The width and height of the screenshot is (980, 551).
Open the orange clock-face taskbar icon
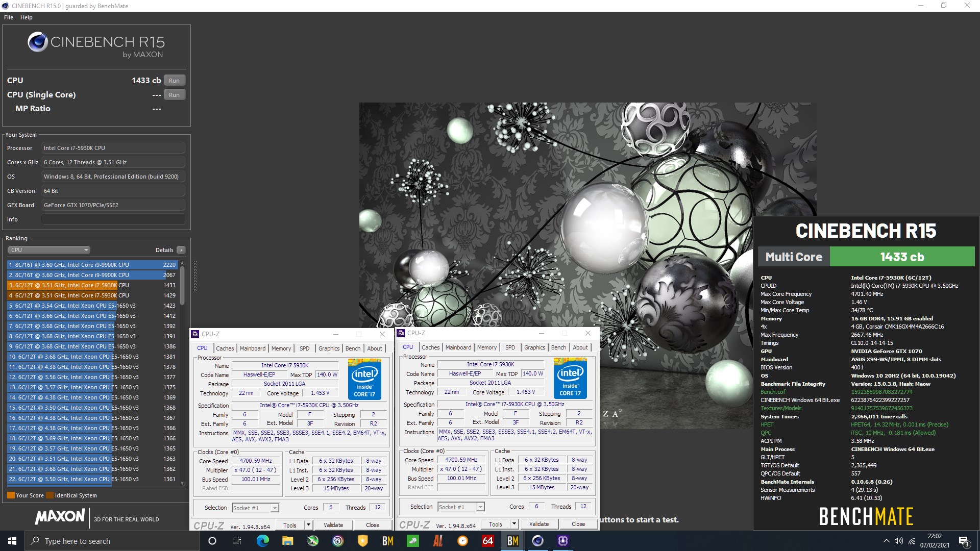click(463, 541)
